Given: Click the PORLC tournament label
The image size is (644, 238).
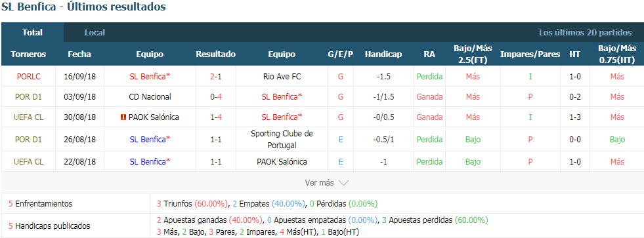Looking at the screenshot, I should (x=28, y=76).
